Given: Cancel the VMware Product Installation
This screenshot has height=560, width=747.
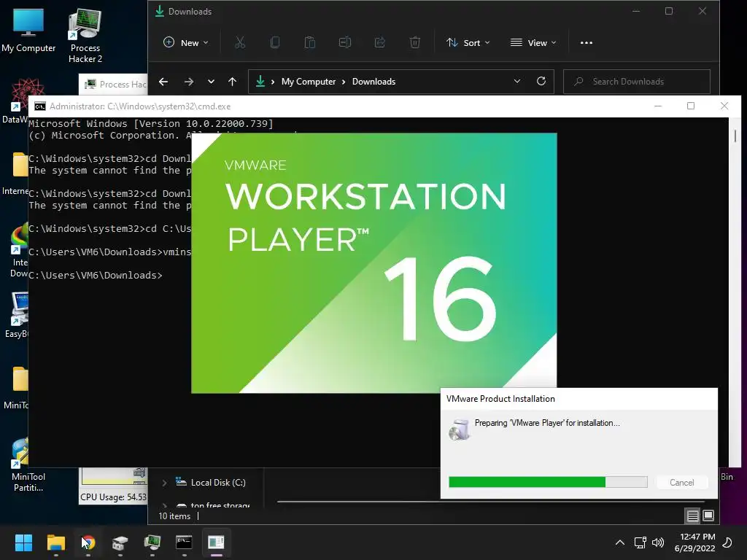Looking at the screenshot, I should coord(682,483).
